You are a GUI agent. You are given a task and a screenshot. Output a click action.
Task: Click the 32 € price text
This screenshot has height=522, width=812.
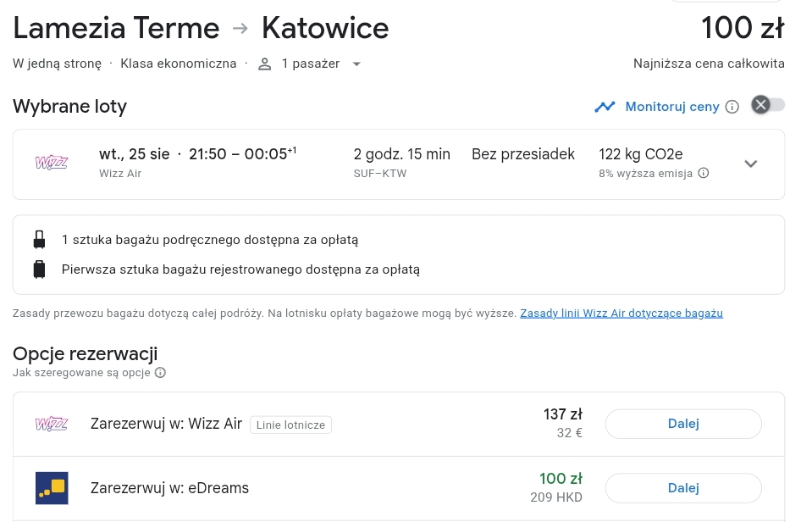point(570,433)
